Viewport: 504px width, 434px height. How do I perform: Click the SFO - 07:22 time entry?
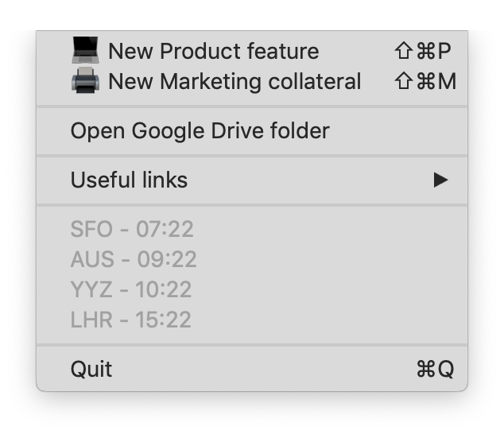pos(132,229)
